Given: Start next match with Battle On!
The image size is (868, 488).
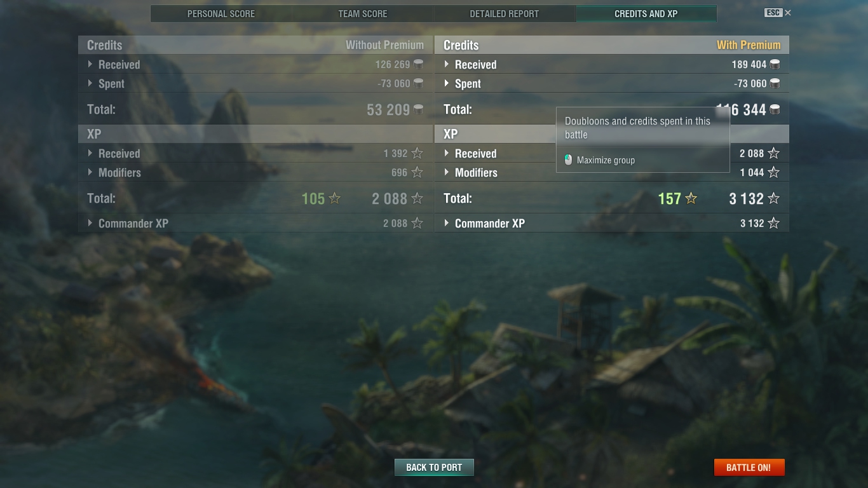Looking at the screenshot, I should 749,467.
